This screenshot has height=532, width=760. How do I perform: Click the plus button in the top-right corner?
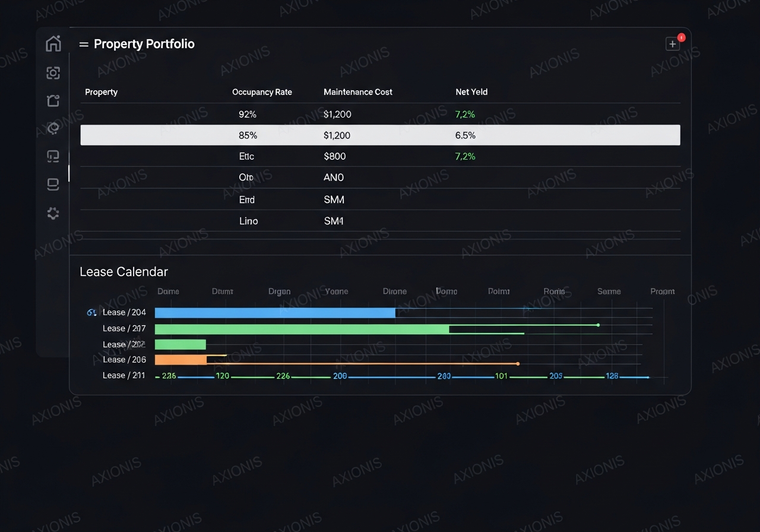point(672,43)
